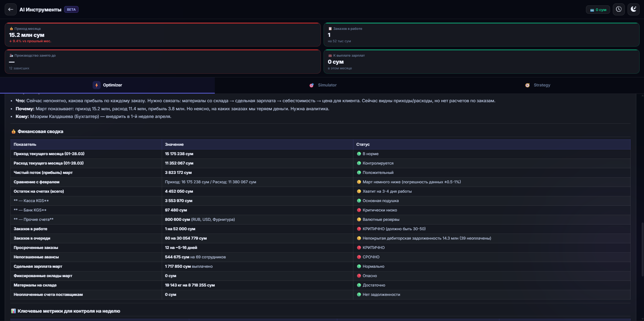Select the Касса KGS row label

point(31,201)
